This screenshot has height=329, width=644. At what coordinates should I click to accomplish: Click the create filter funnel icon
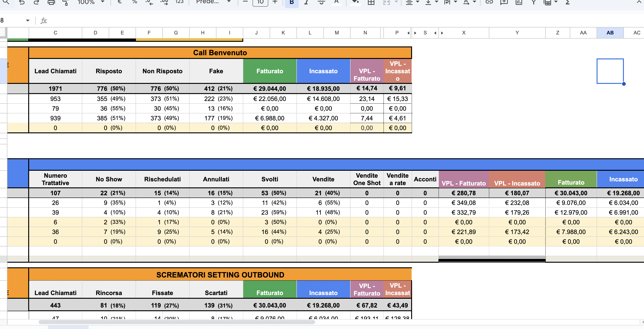[x=533, y=2]
